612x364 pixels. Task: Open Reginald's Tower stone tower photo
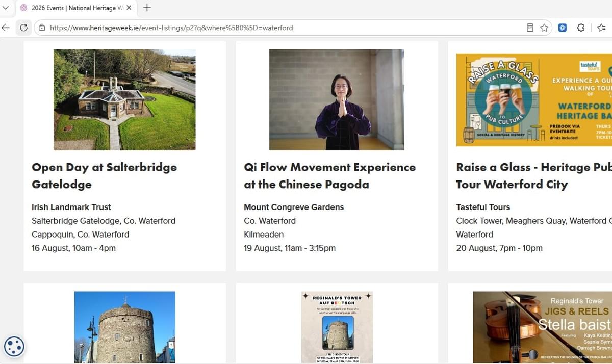click(124, 327)
